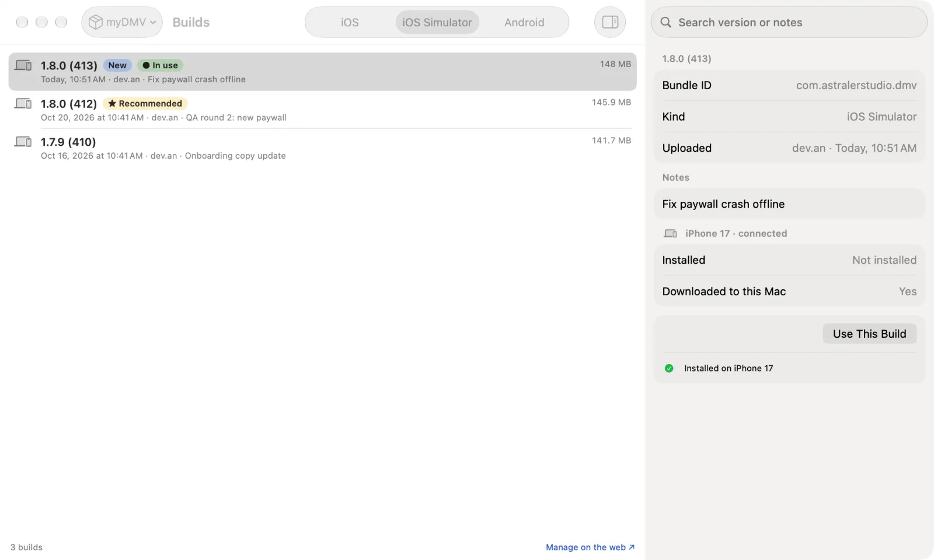The width and height of the screenshot is (934, 560).
Task: Click the device icon of build 1.8.0 (412)
Action: [23, 103]
